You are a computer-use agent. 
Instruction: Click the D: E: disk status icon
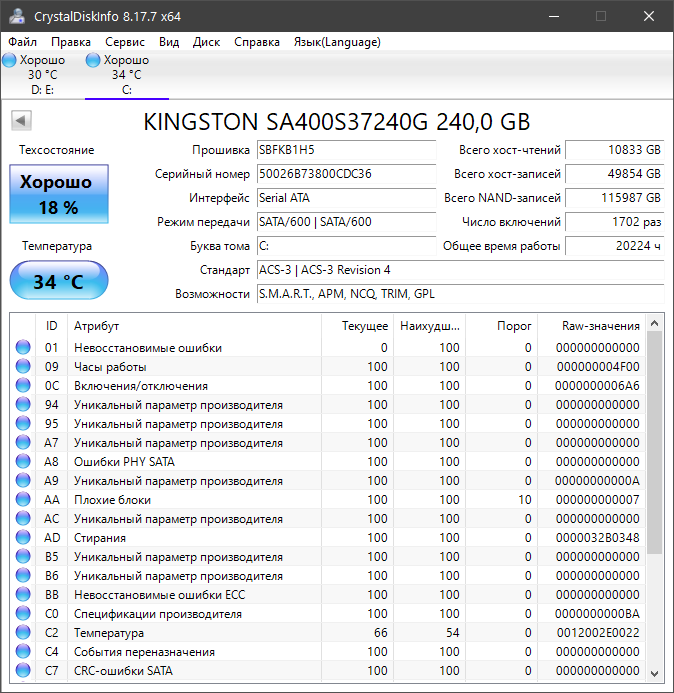(9, 61)
